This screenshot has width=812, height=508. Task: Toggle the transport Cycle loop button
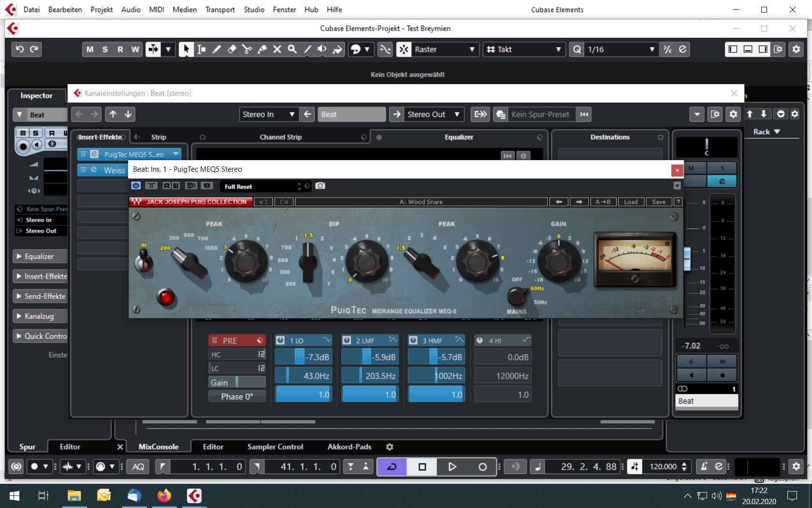(392, 466)
